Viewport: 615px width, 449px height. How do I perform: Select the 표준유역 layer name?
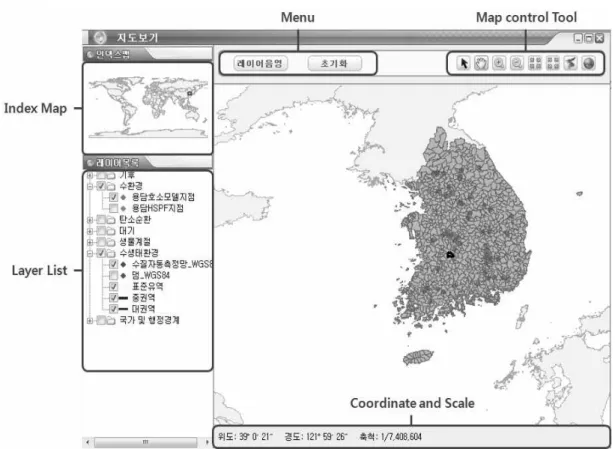pyautogui.click(x=147, y=287)
